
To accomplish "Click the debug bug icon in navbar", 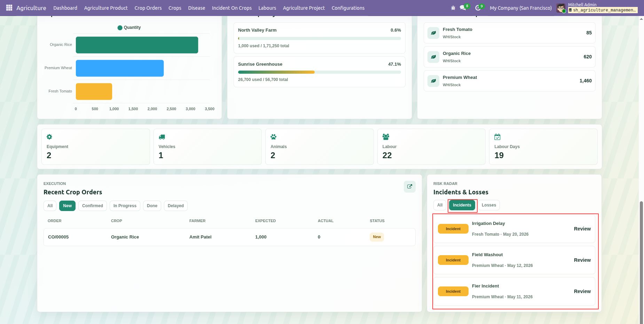I will point(453,8).
